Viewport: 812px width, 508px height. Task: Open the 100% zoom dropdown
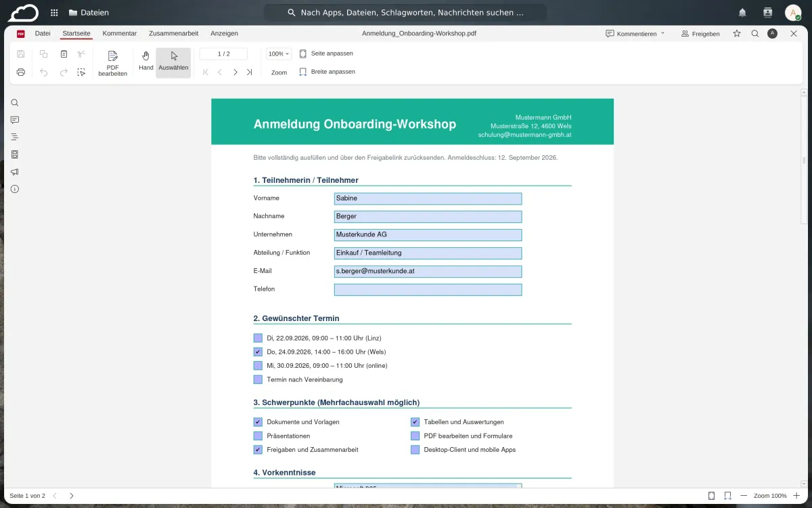[x=279, y=54]
